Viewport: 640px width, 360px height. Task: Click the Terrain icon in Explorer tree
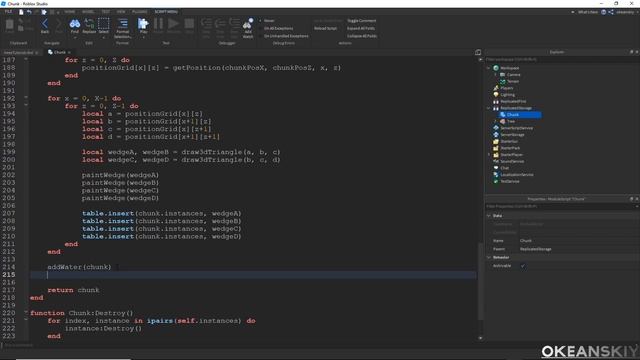pyautogui.click(x=502, y=81)
